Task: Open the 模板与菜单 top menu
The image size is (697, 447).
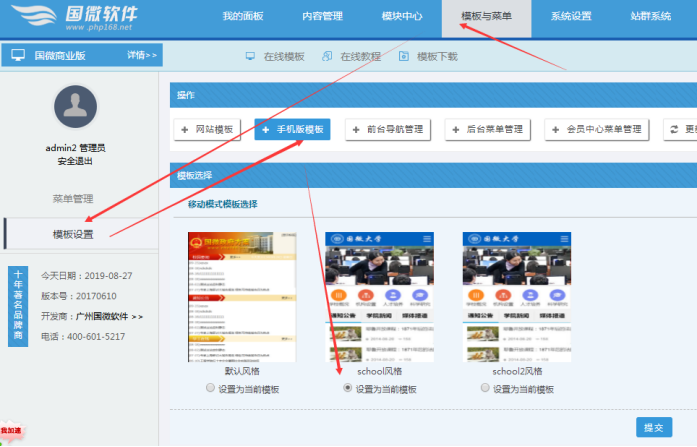Action: coord(486,17)
